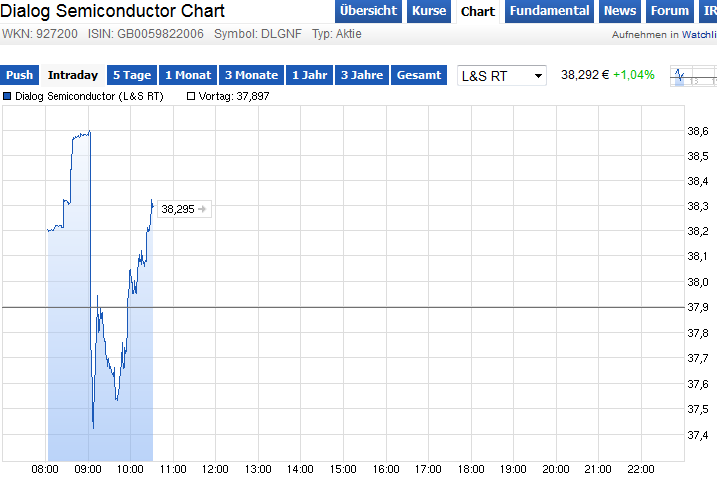Show the 5 Tage chart
This screenshot has height=482, width=717.
pos(132,75)
